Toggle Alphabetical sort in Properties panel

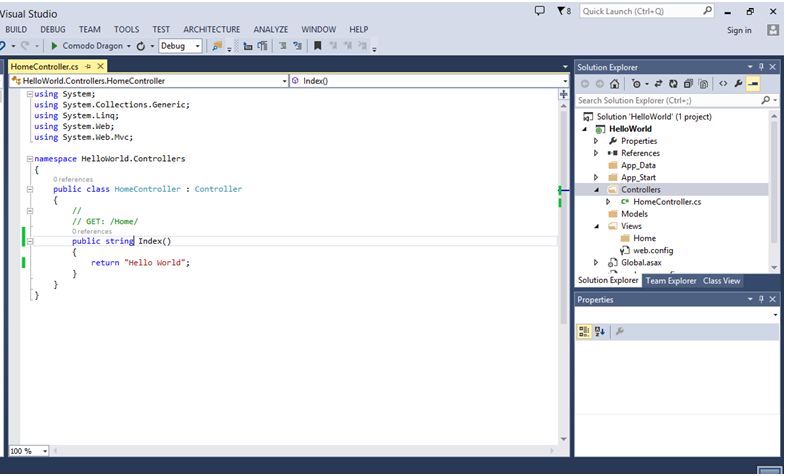(x=599, y=331)
